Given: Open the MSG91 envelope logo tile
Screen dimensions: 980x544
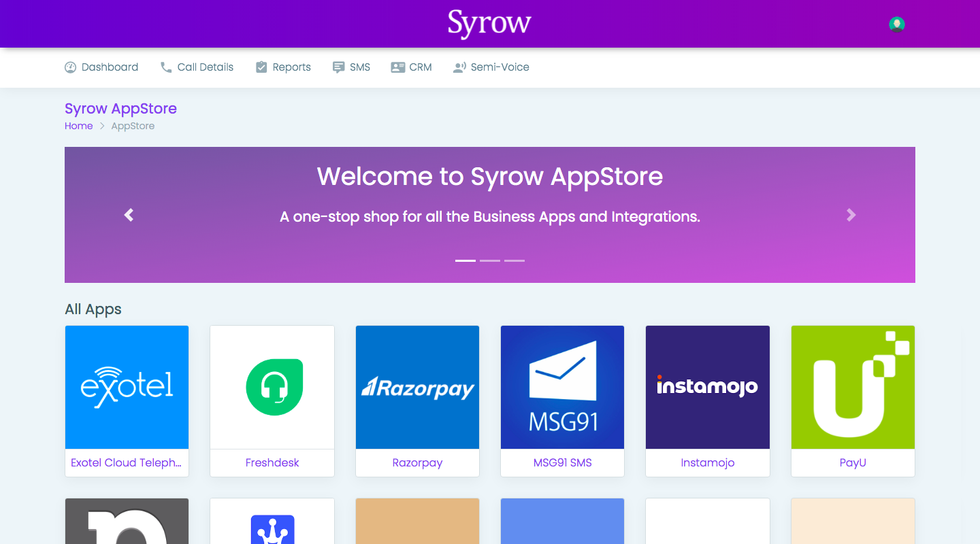Looking at the screenshot, I should tap(562, 388).
